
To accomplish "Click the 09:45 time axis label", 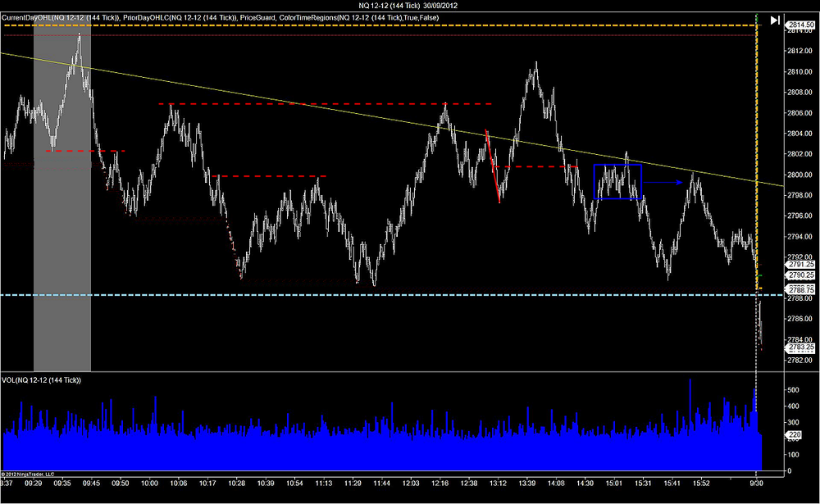I will point(91,483).
